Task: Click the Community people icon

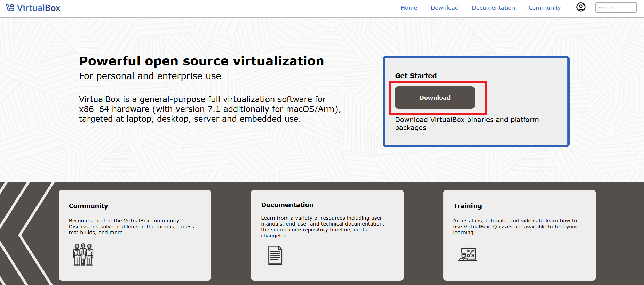Action: 83,254
